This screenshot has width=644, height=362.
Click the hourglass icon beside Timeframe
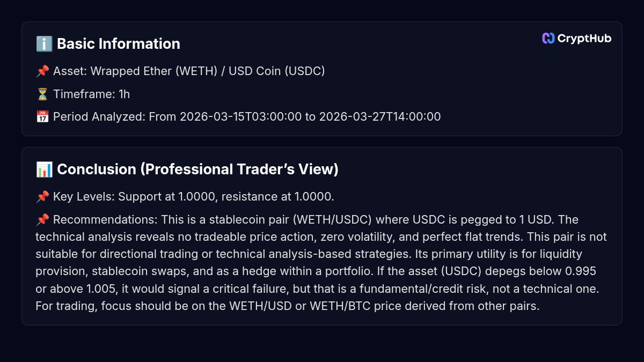[43, 94]
